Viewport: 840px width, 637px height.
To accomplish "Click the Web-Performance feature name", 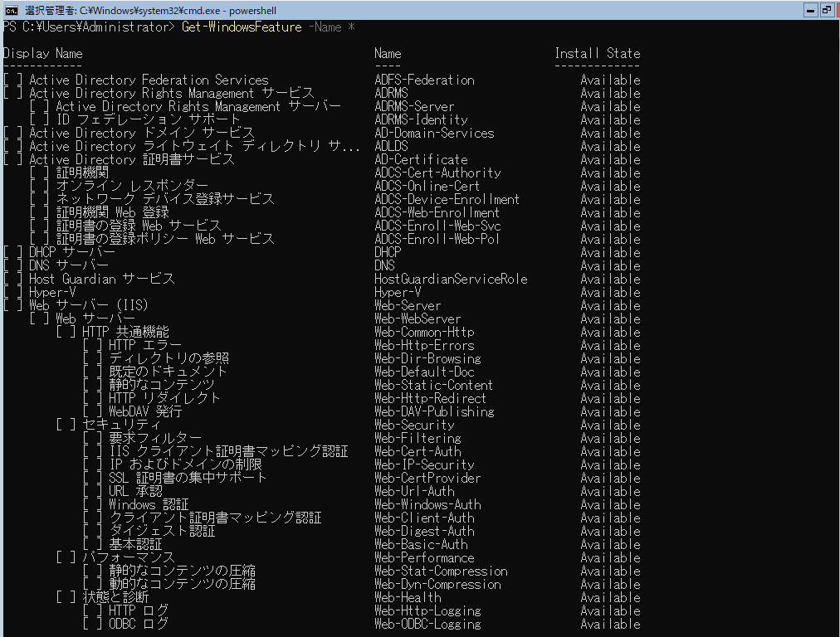I will point(424,557).
